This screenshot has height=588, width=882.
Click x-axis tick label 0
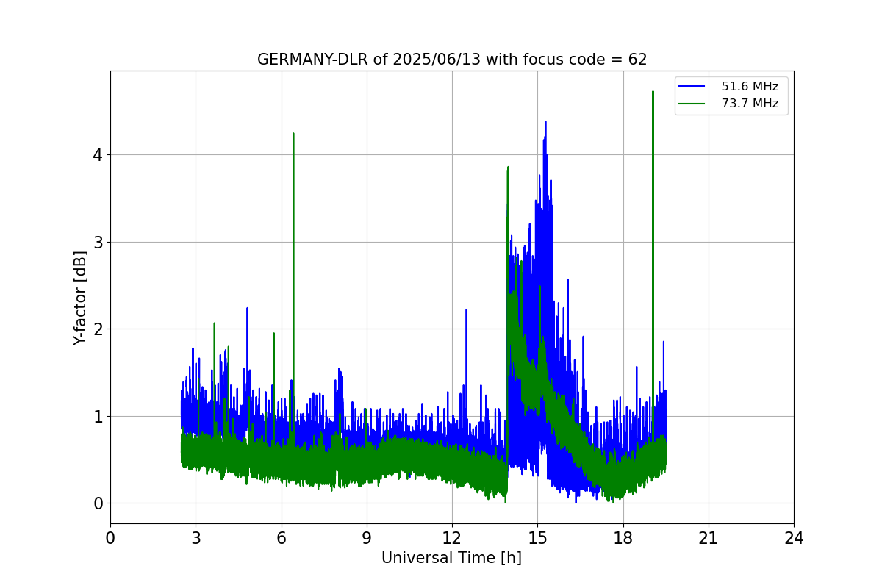(x=110, y=538)
